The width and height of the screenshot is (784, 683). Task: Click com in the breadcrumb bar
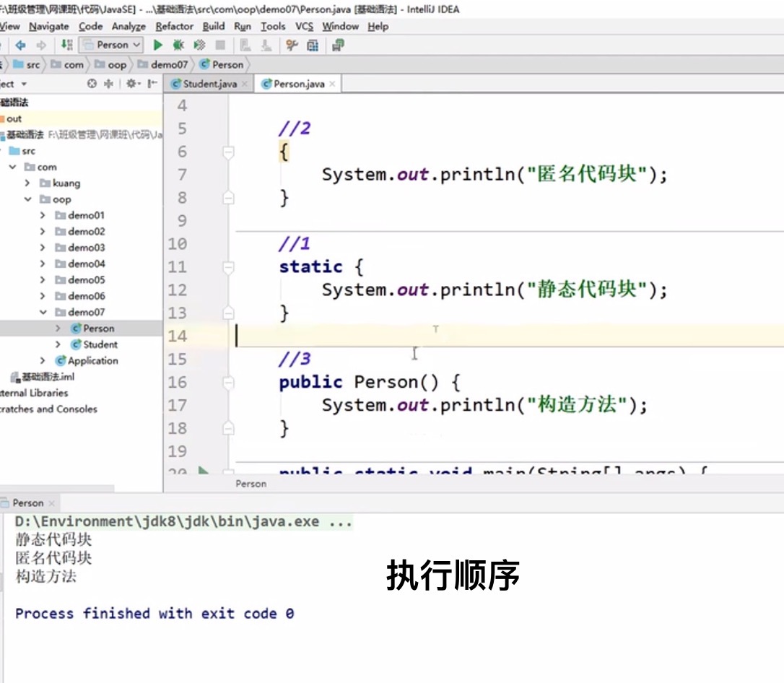click(67, 64)
